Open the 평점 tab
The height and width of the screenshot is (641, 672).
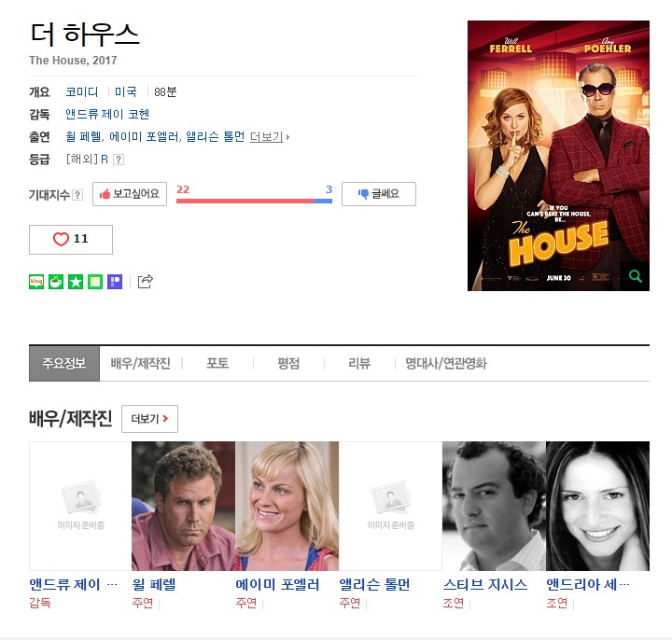[288, 363]
